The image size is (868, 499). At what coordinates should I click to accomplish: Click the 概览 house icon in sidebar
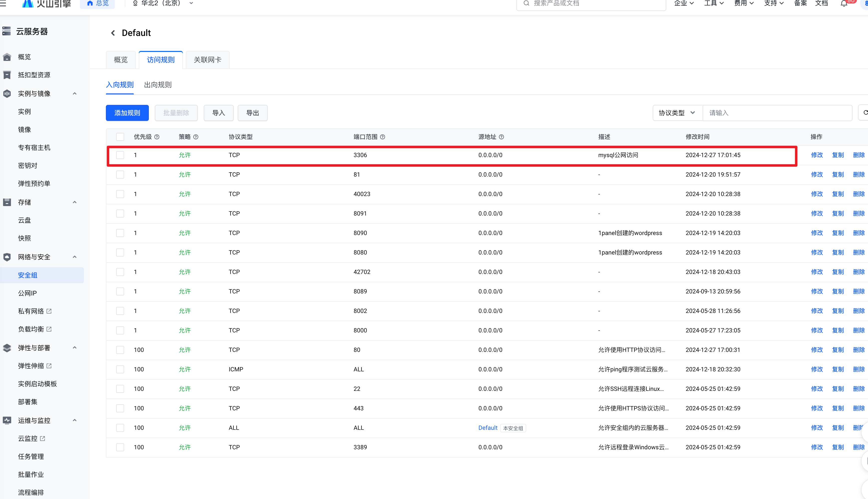7,57
